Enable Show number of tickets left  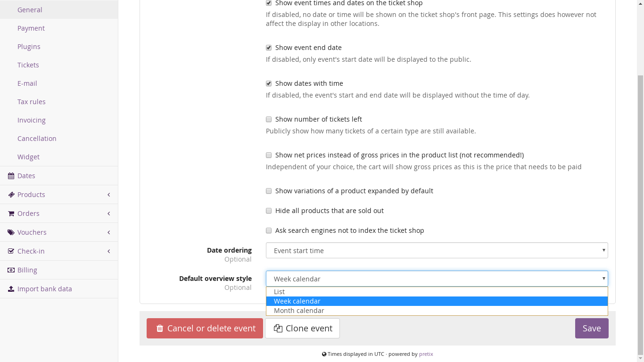coord(269,119)
